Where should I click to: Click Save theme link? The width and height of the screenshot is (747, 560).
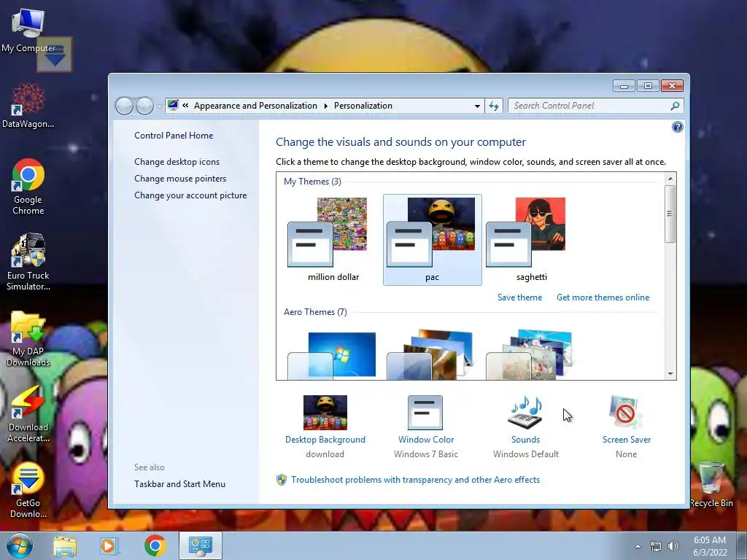point(519,297)
